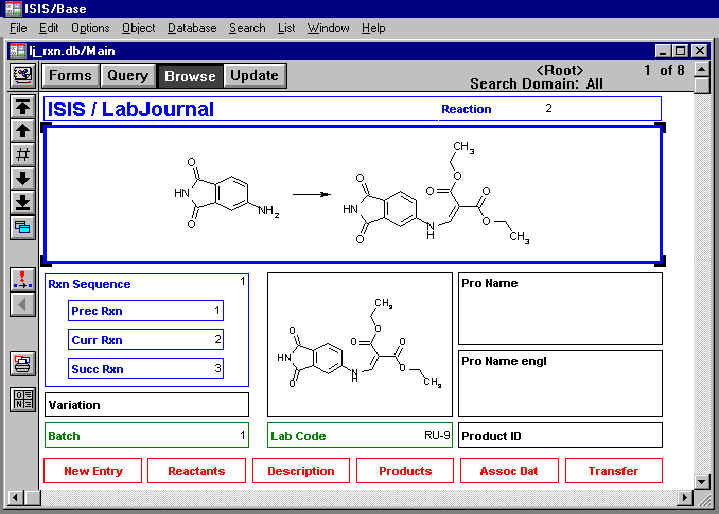Jump to the last record arrow
This screenshot has width=719, height=514.
coord(22,202)
